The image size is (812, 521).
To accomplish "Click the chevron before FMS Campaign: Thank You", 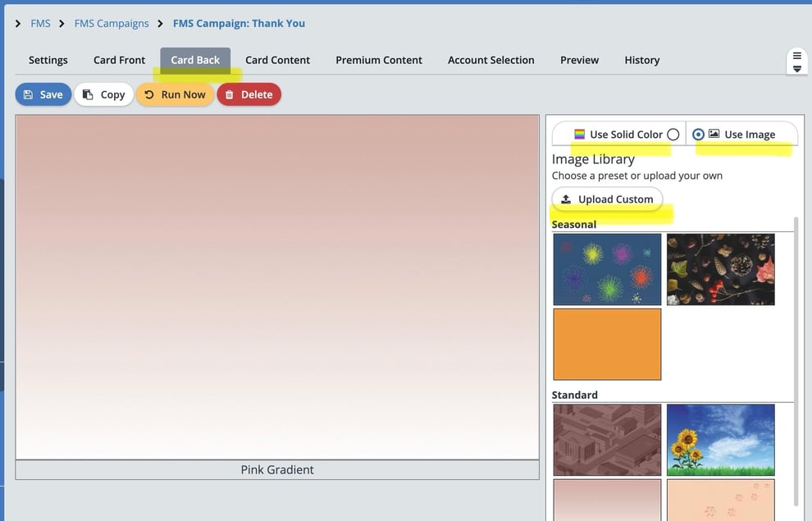I will [x=160, y=23].
